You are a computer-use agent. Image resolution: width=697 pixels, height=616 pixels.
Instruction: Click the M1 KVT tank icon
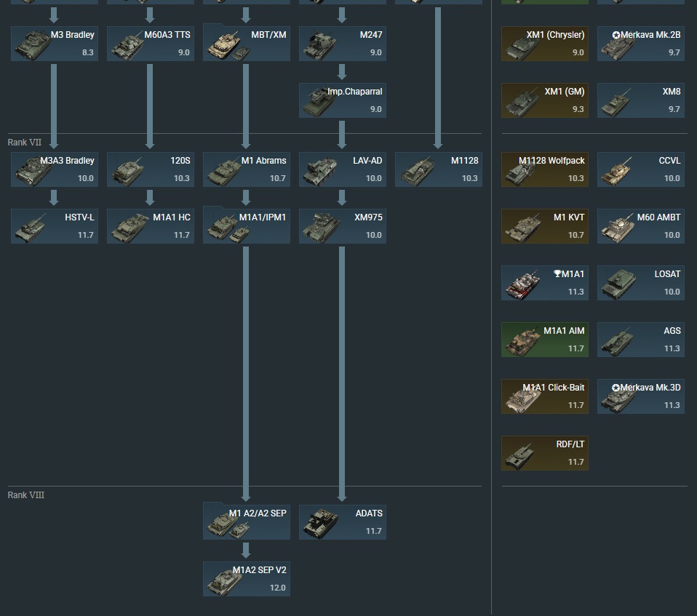524,229
